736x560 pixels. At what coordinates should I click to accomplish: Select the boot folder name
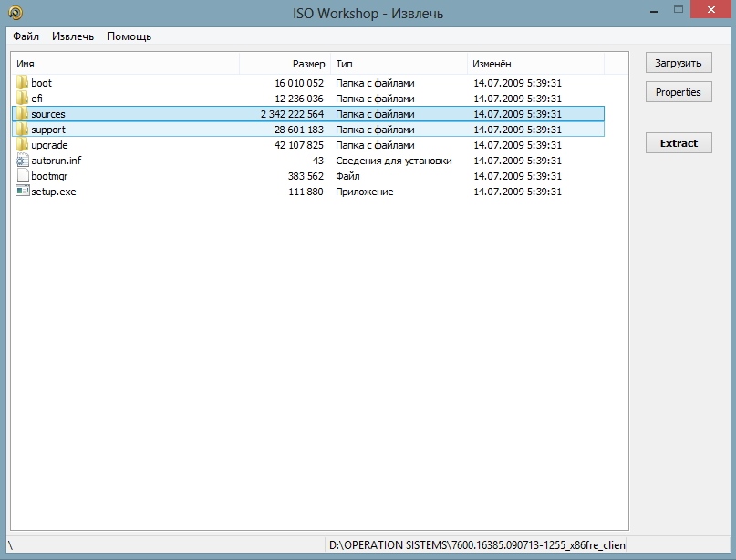click(41, 83)
